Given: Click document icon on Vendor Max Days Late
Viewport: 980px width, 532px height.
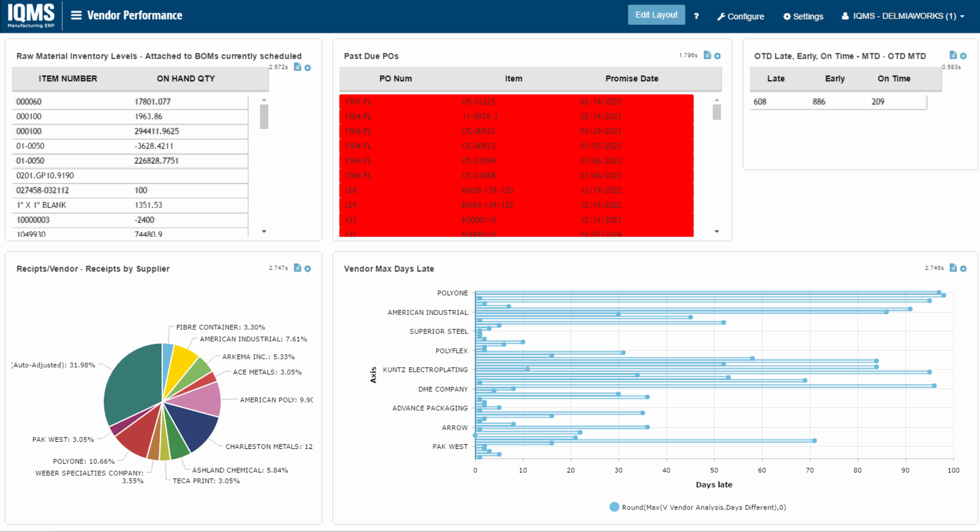Looking at the screenshot, I should (x=953, y=268).
